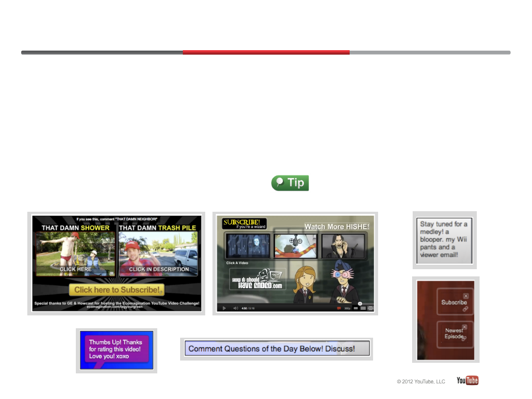
Task: Click the 'Watch More HISHE!' heading
Action: coord(337,226)
